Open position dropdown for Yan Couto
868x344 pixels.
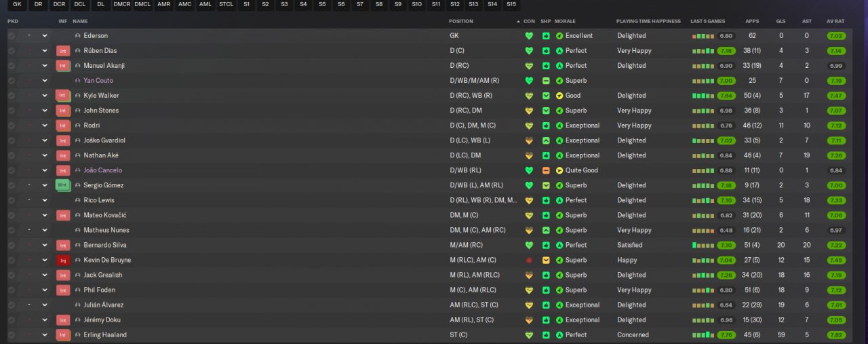pyautogui.click(x=45, y=81)
